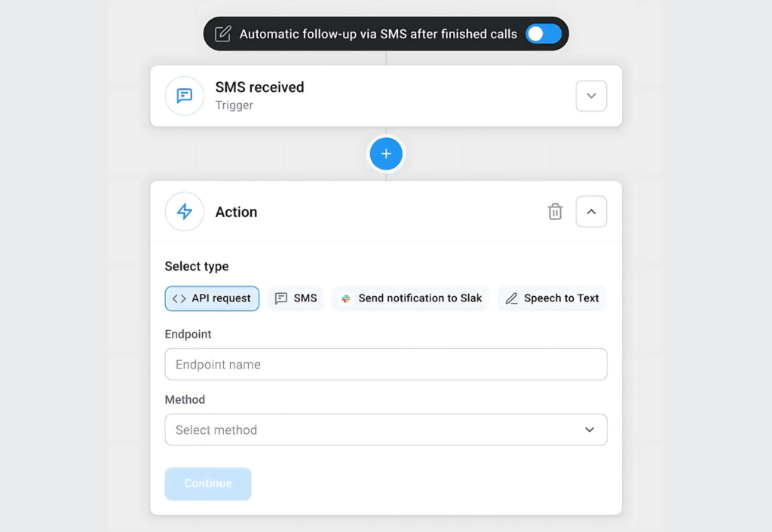772x532 pixels.
Task: Switch action type to SMS
Action: click(296, 298)
